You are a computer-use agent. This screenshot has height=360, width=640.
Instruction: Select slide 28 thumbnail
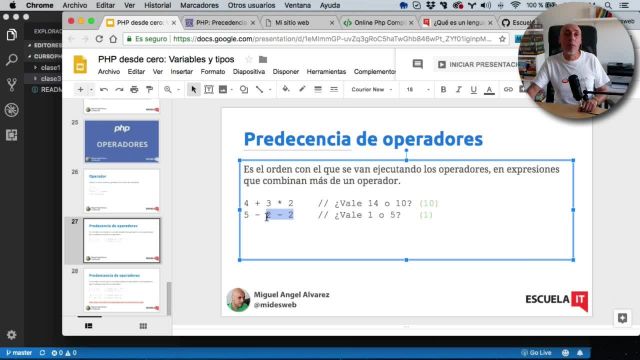(122, 290)
